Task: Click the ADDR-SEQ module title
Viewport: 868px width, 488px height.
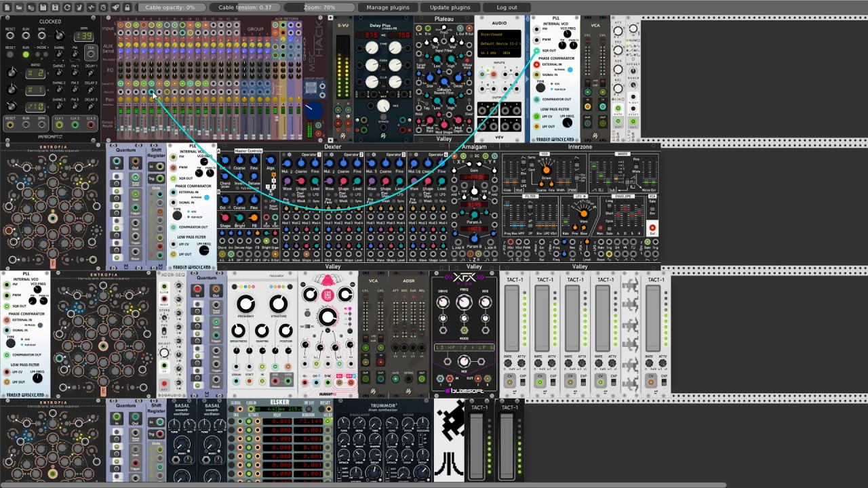Action: [x=172, y=274]
